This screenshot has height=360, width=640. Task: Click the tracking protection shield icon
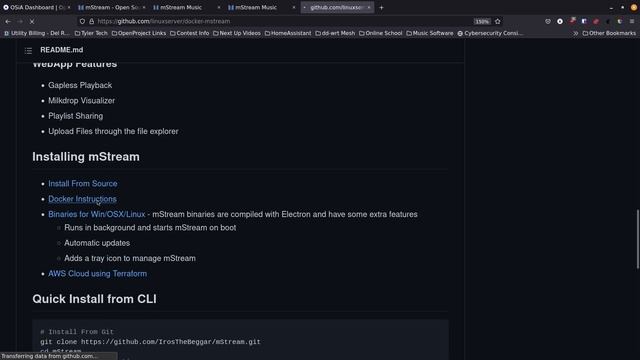click(x=82, y=21)
